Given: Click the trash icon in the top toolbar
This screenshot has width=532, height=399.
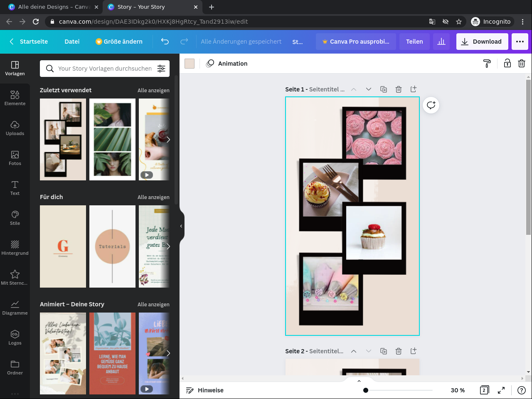Looking at the screenshot, I should (x=522, y=63).
